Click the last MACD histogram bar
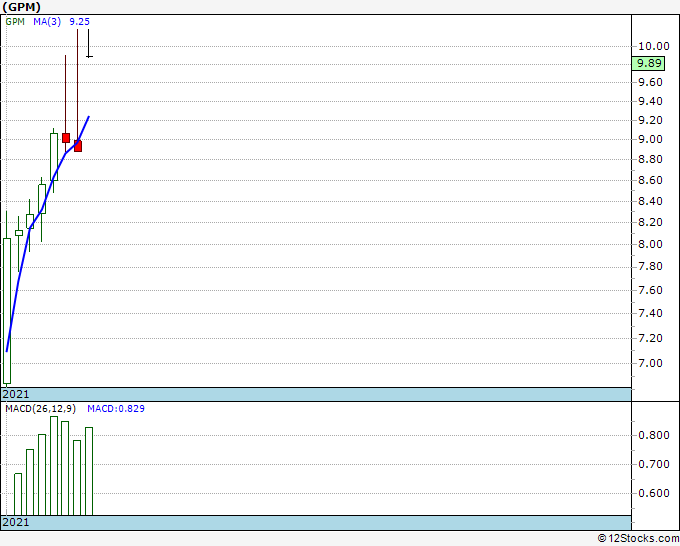680x546 pixels. [89, 471]
